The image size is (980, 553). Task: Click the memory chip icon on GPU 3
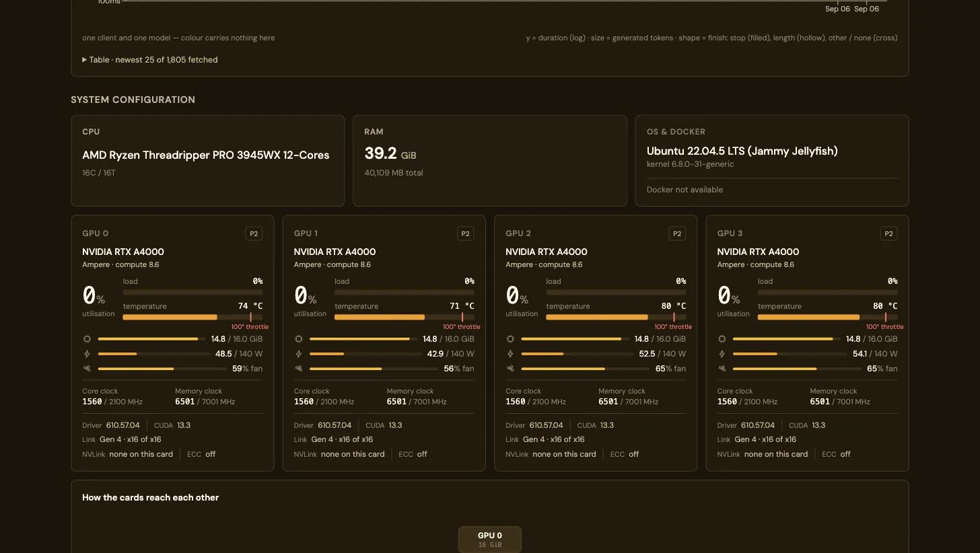point(722,339)
